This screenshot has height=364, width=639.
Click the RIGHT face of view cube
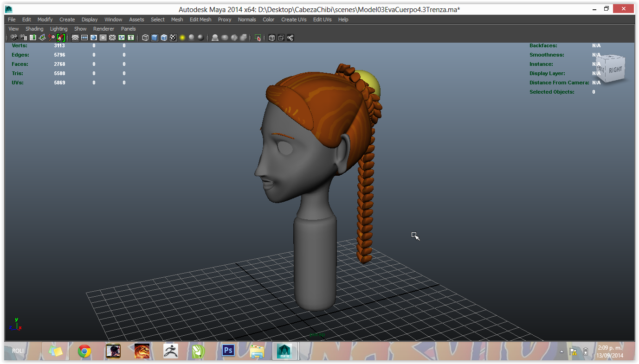click(x=615, y=70)
